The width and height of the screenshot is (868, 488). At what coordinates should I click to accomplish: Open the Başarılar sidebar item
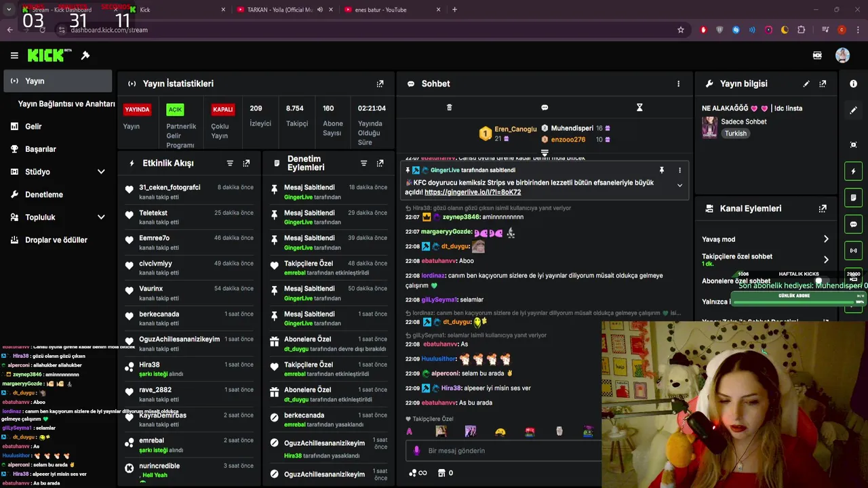(x=58, y=149)
